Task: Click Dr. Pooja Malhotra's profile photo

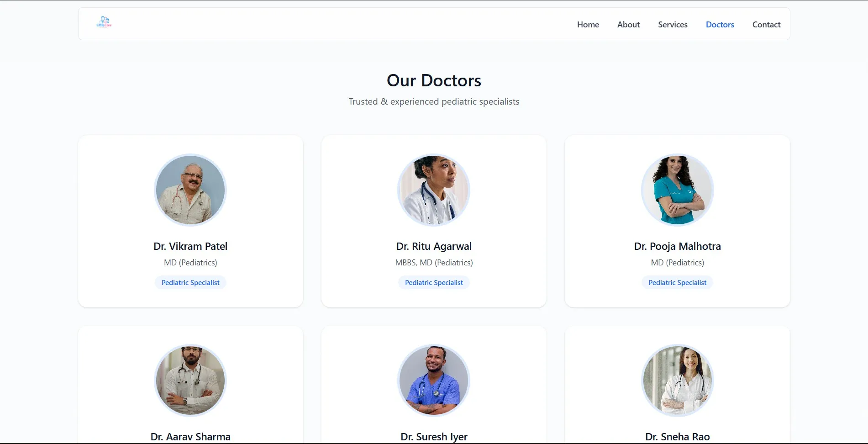Action: pos(678,190)
